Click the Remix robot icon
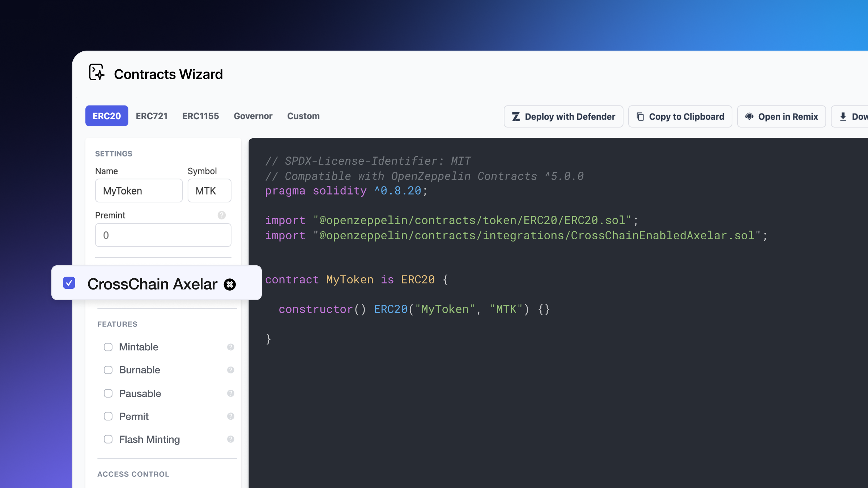The image size is (868, 488). tap(749, 116)
